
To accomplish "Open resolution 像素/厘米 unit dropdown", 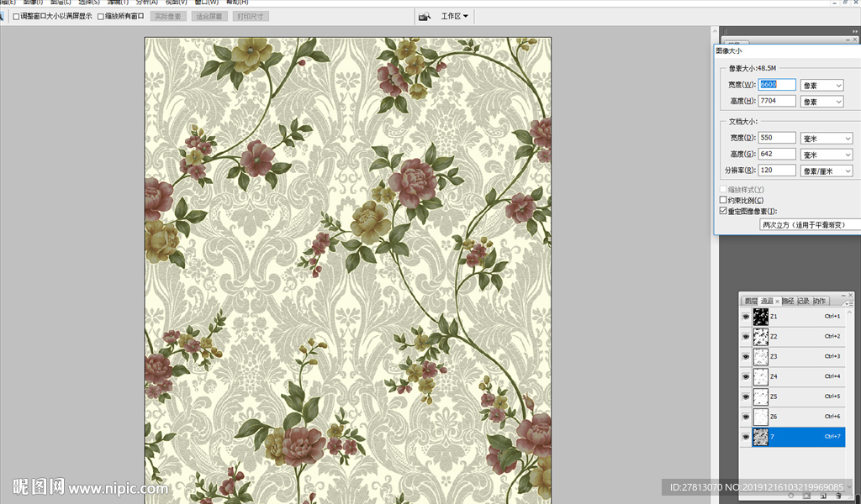I will [x=827, y=171].
